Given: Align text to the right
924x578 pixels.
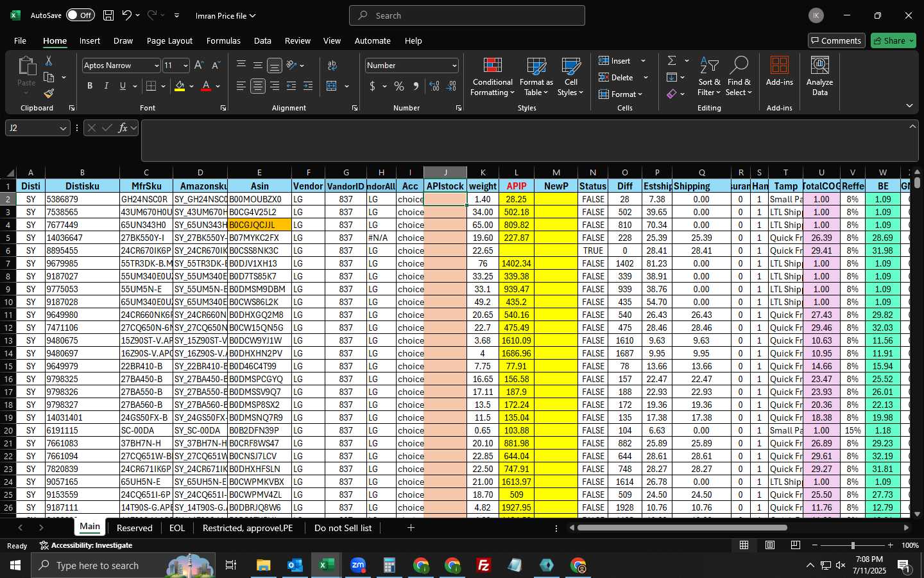Looking at the screenshot, I should [x=275, y=86].
